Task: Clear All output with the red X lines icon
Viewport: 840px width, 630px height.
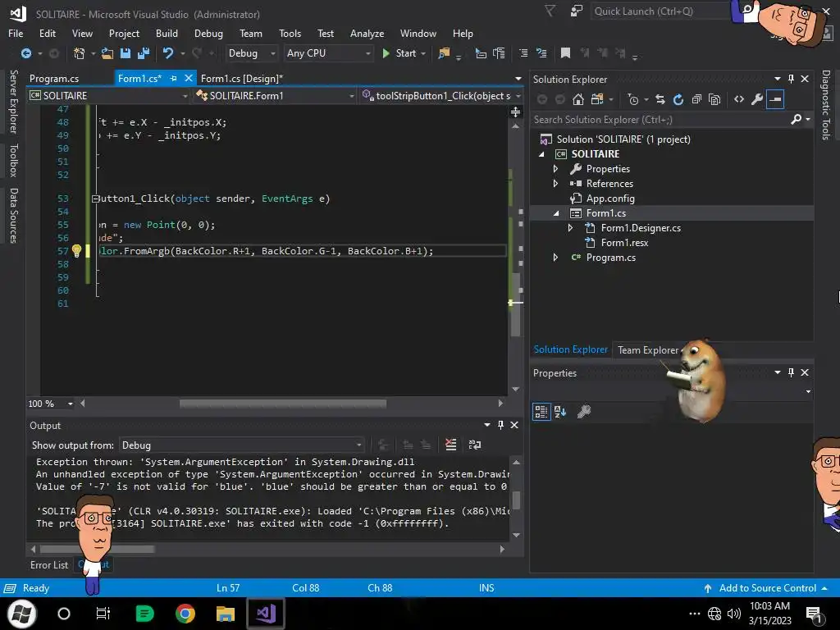Action: pyautogui.click(x=451, y=445)
